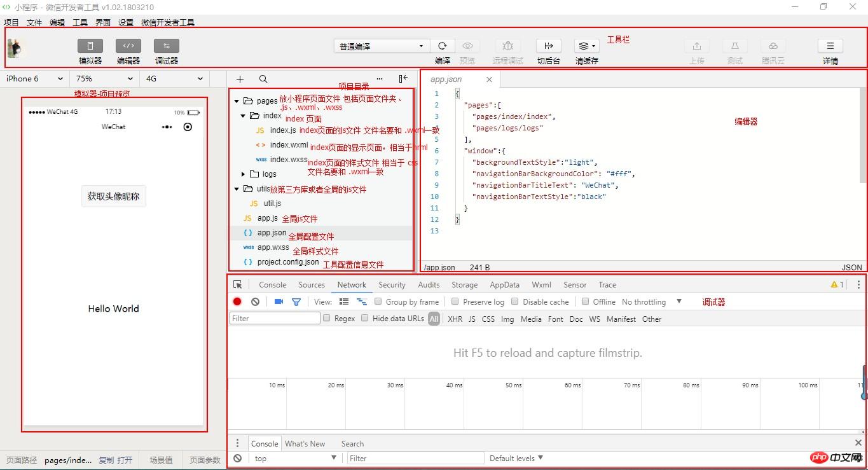
Task: Click the 获取头像昵称 button
Action: [114, 197]
